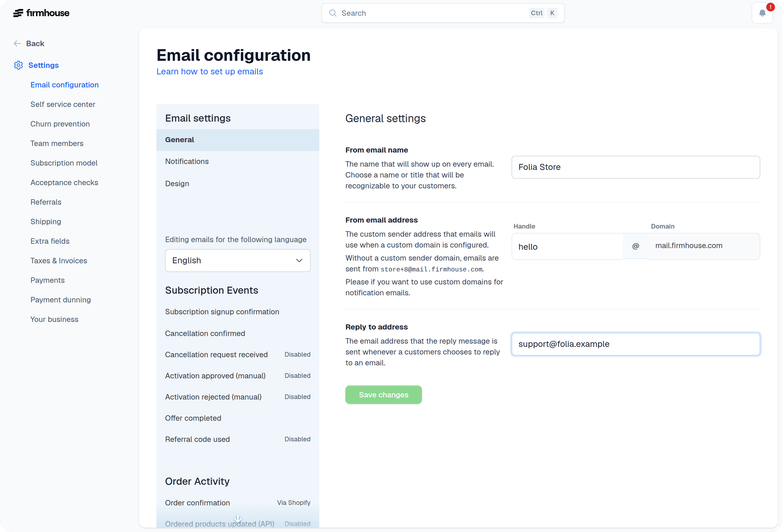Click the From email name field

pos(635,167)
